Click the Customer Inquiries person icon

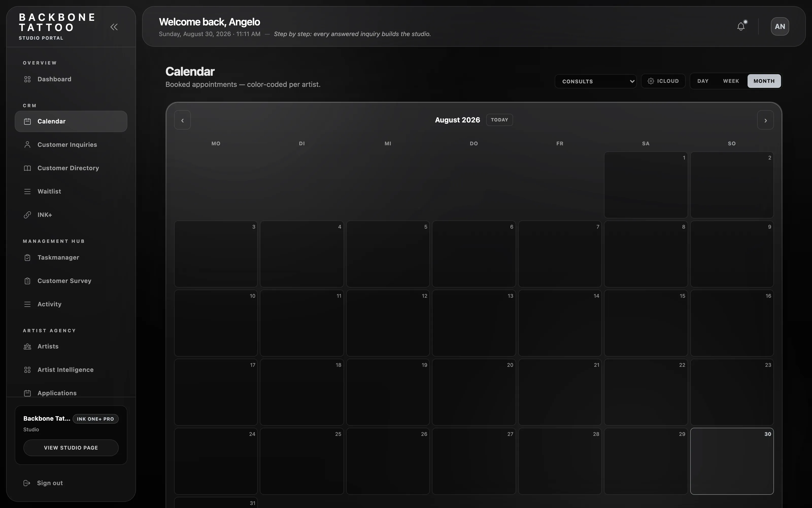[x=27, y=145]
